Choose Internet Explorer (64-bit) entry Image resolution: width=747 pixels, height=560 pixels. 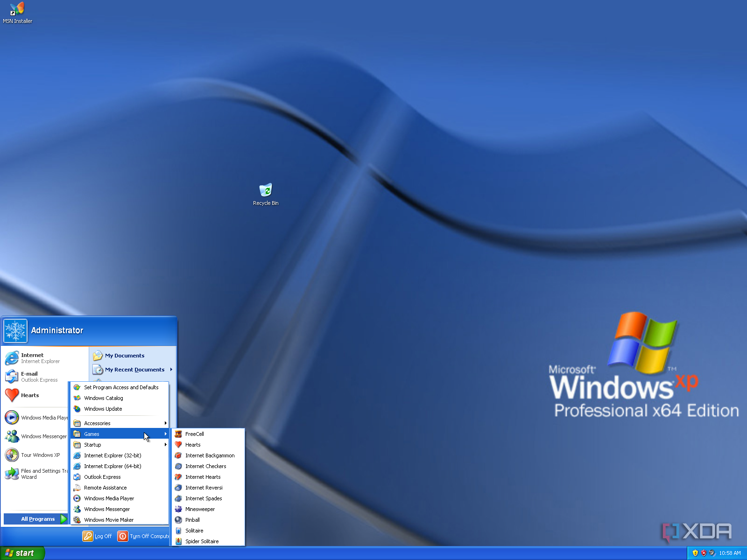pyautogui.click(x=112, y=466)
